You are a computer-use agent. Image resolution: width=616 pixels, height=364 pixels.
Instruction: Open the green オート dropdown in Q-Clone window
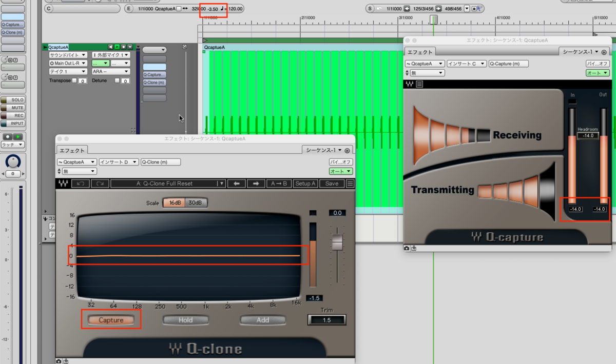(341, 171)
